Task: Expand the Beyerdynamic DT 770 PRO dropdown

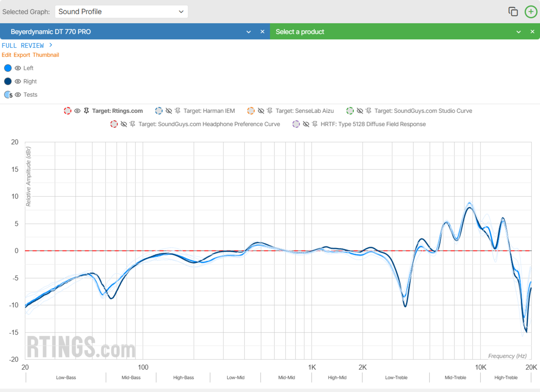Action: 248,32
